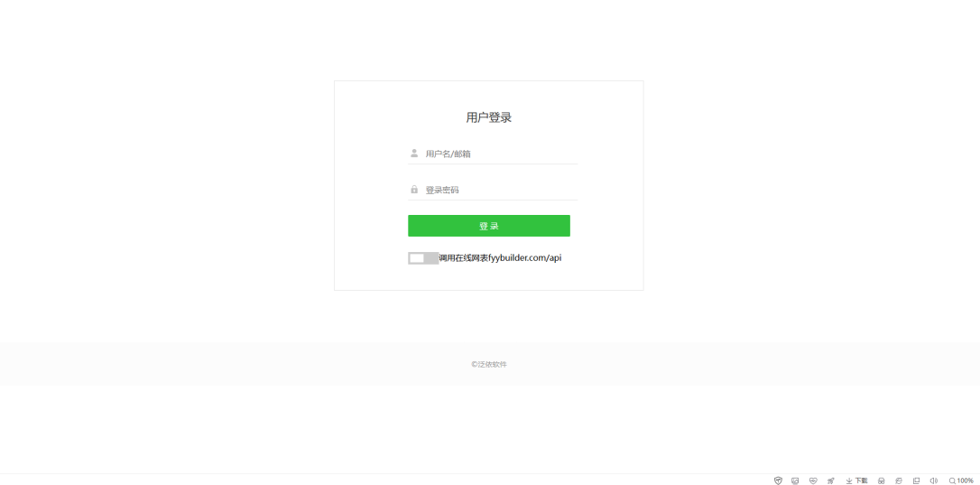
Task: Click the 调用在线网表fyybuilder.com/api label text
Action: pyautogui.click(x=500, y=257)
